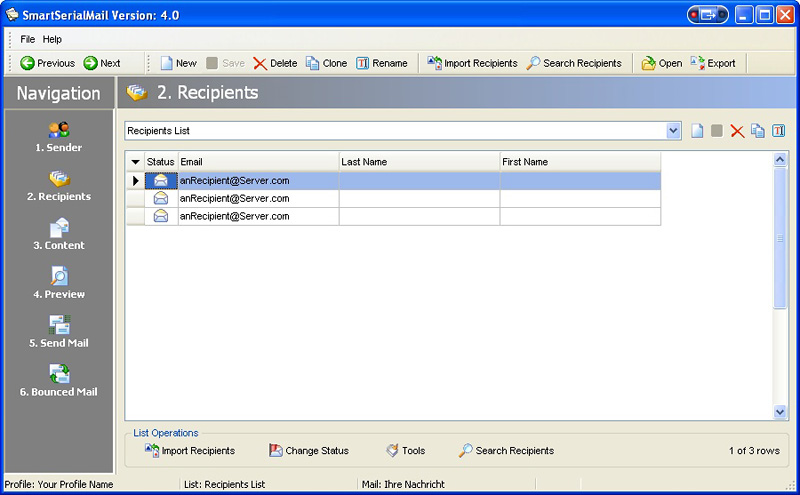Viewport: 800px width, 495px height.
Task: Open grid column selector arrow
Action: [135, 162]
